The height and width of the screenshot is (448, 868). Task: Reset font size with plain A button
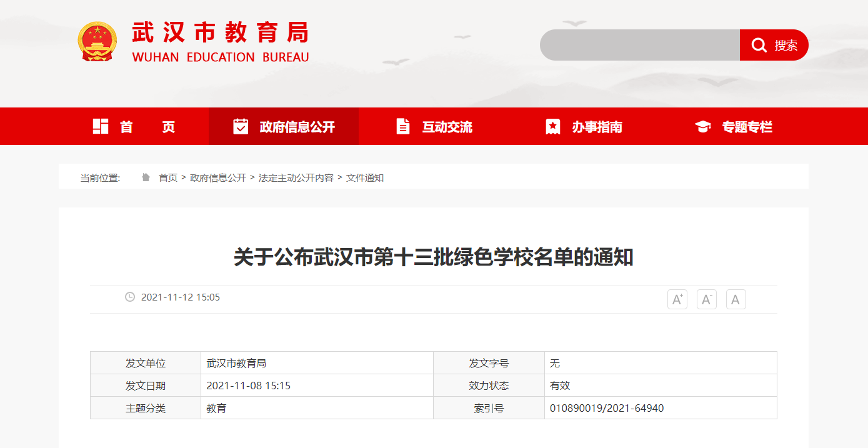click(x=736, y=299)
